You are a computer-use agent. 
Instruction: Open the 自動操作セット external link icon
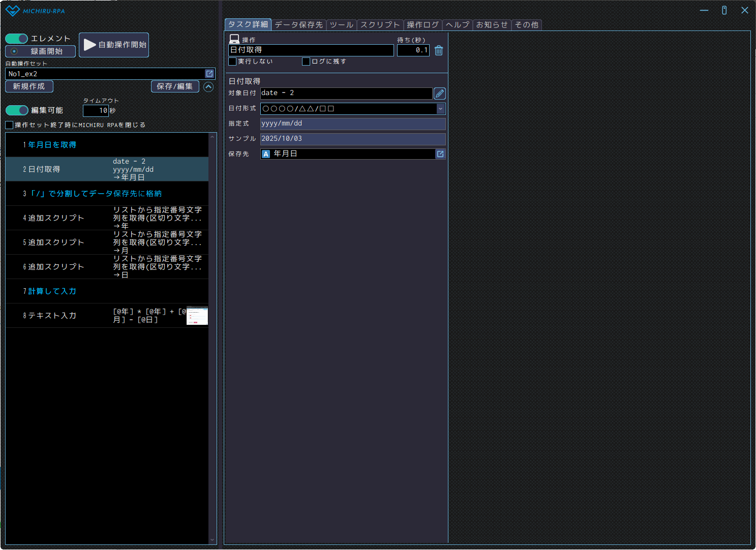pyautogui.click(x=209, y=74)
